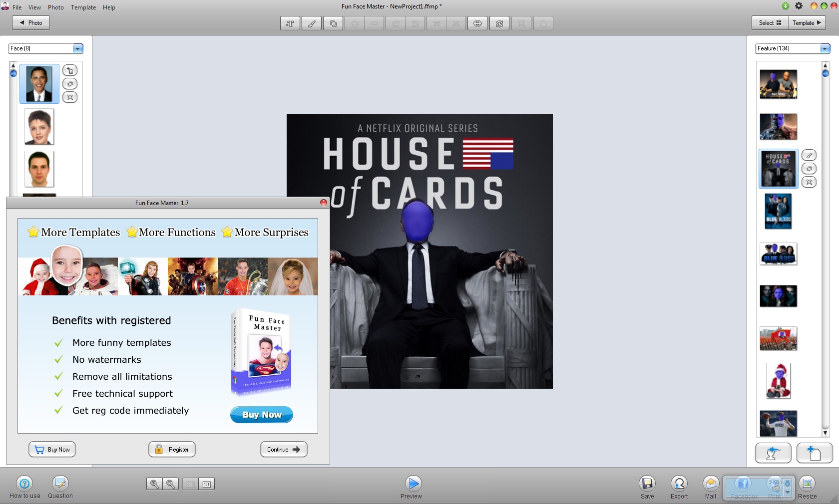839x504 pixels.
Task: Click the zoom out magnifier icon
Action: 170,484
